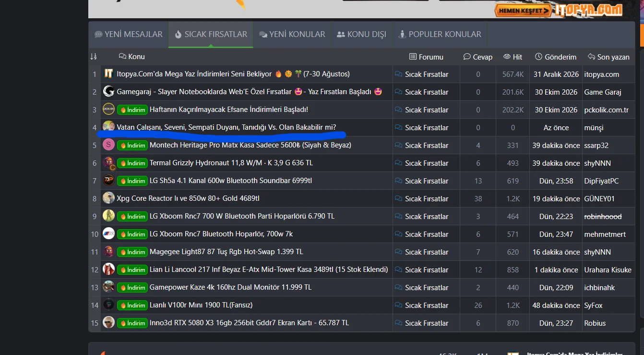Open Lianlı V100r Mını 1900 TL thread
644x355 pixels.
[201, 305]
